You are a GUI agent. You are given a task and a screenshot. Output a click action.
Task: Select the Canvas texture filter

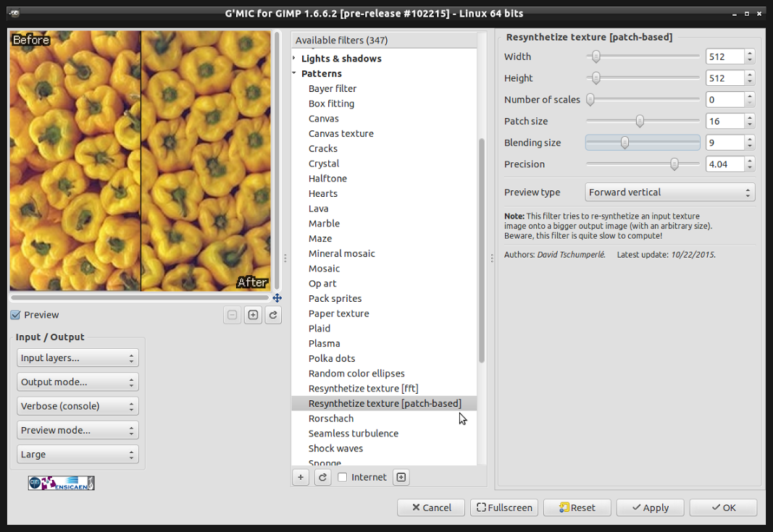pos(341,133)
